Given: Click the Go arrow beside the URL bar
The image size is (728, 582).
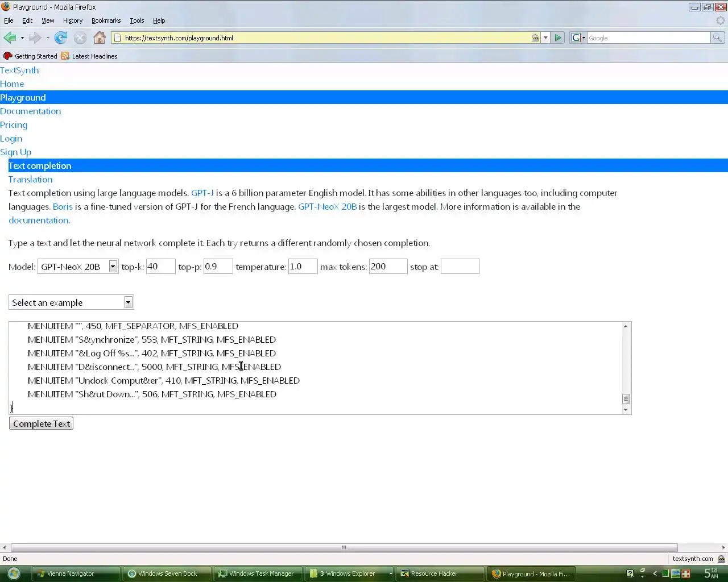Looking at the screenshot, I should click(x=558, y=38).
